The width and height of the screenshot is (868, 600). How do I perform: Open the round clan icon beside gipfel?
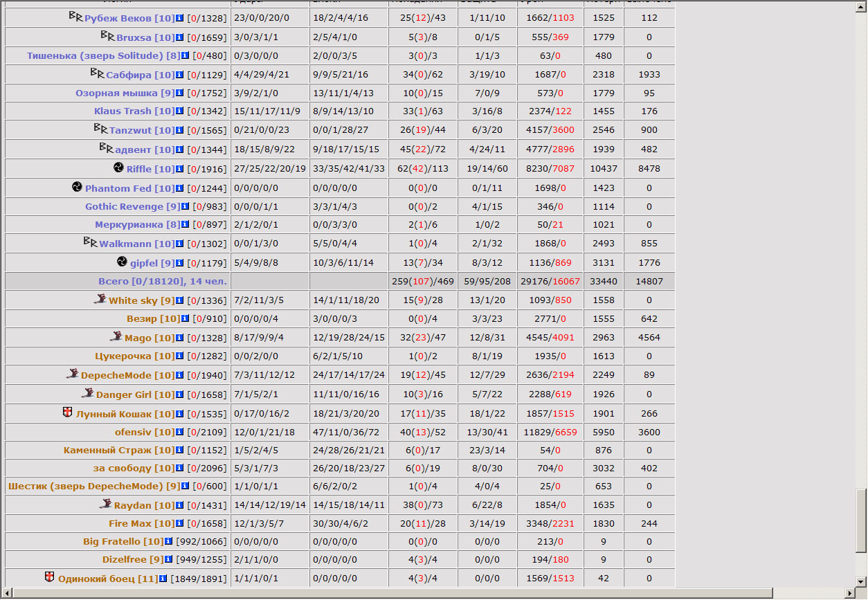(x=123, y=262)
